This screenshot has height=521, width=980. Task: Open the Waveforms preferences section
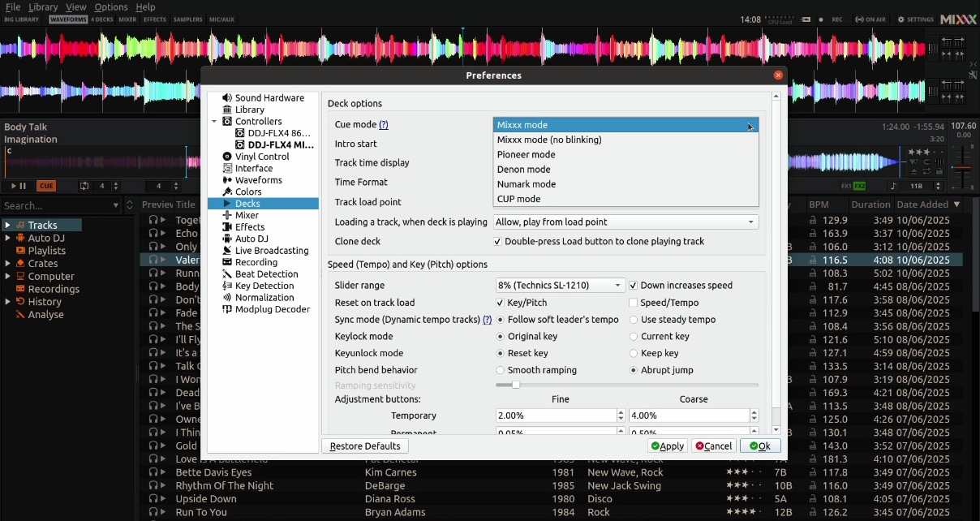pyautogui.click(x=254, y=179)
